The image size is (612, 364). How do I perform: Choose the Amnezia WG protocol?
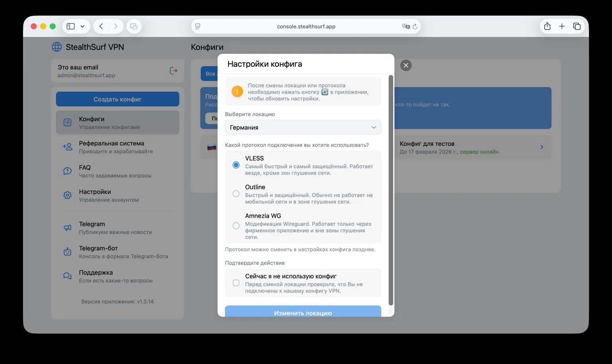pos(236,226)
